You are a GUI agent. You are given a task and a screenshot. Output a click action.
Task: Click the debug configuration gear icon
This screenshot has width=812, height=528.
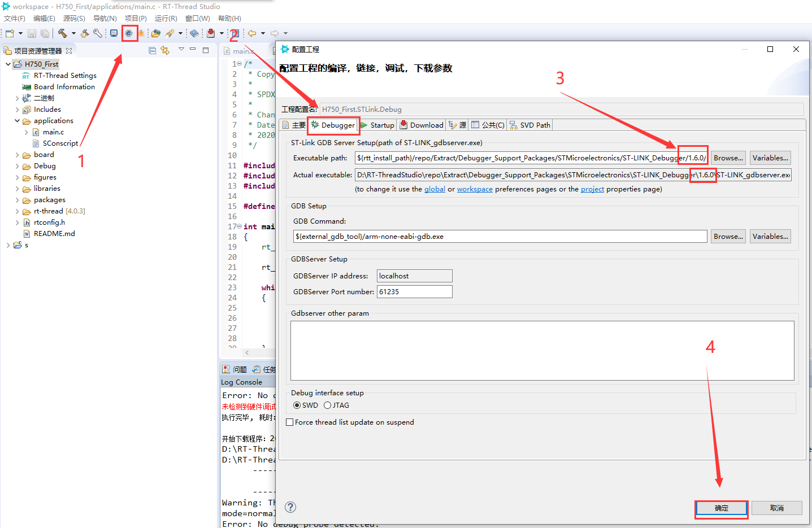129,33
